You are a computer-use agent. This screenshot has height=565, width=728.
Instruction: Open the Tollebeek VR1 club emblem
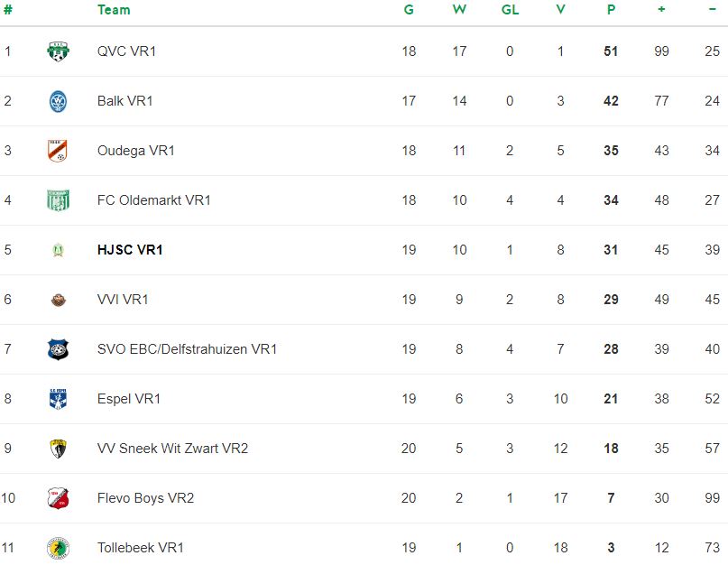click(x=58, y=548)
